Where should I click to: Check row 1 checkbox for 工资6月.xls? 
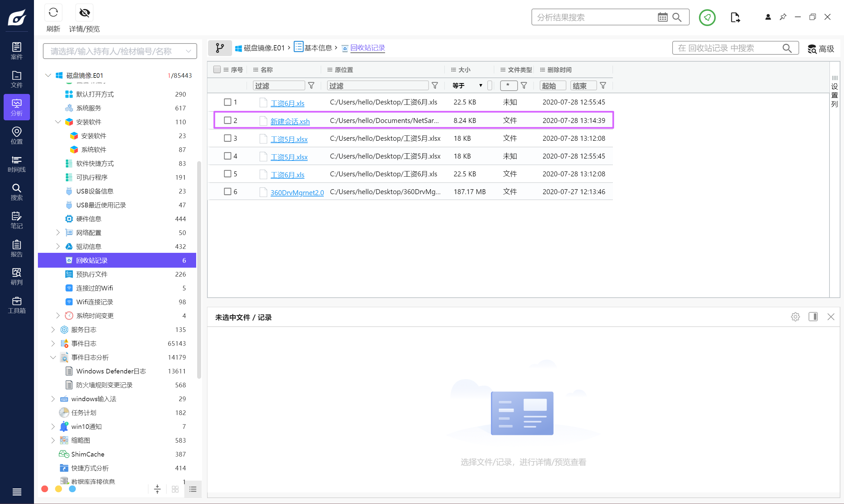point(227,102)
